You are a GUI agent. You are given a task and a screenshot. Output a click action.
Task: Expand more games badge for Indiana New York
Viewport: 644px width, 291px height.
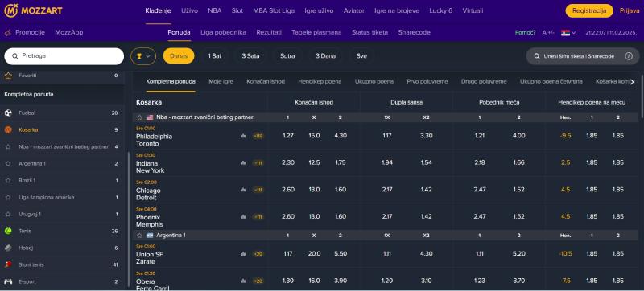tap(258, 163)
